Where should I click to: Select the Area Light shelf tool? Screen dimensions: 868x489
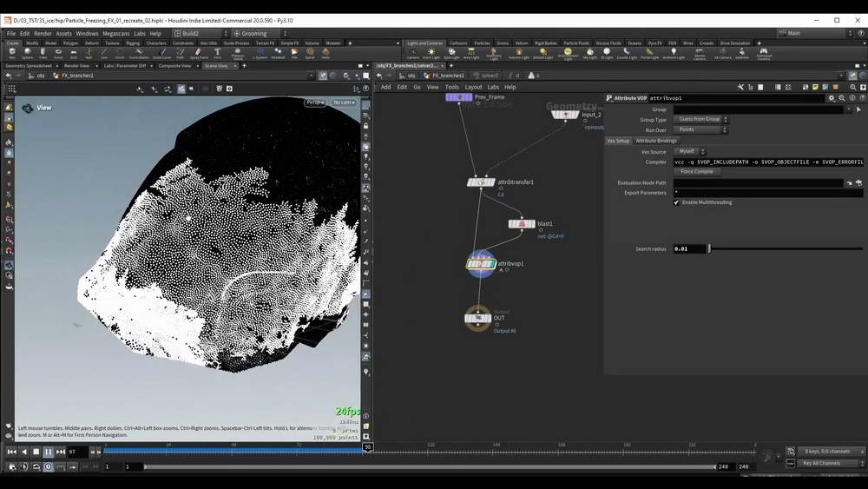(471, 53)
